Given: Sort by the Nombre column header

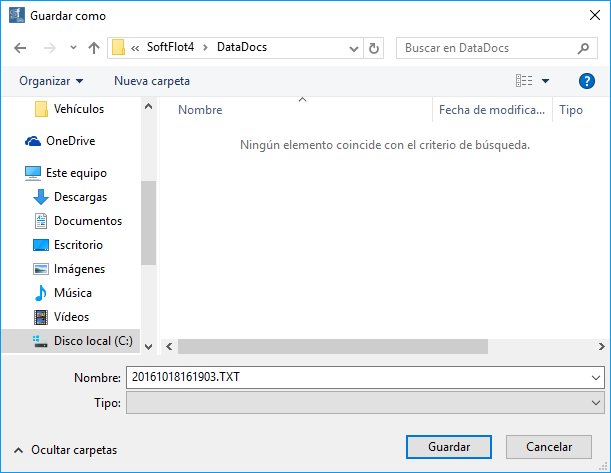Looking at the screenshot, I should [x=200, y=110].
